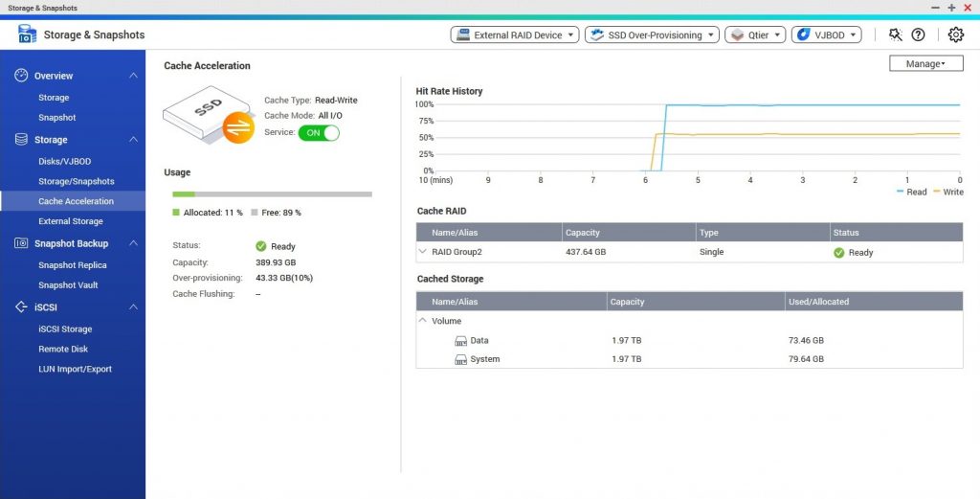
Task: Open Disks/VJBOD in the sidebar
Action: 64,161
